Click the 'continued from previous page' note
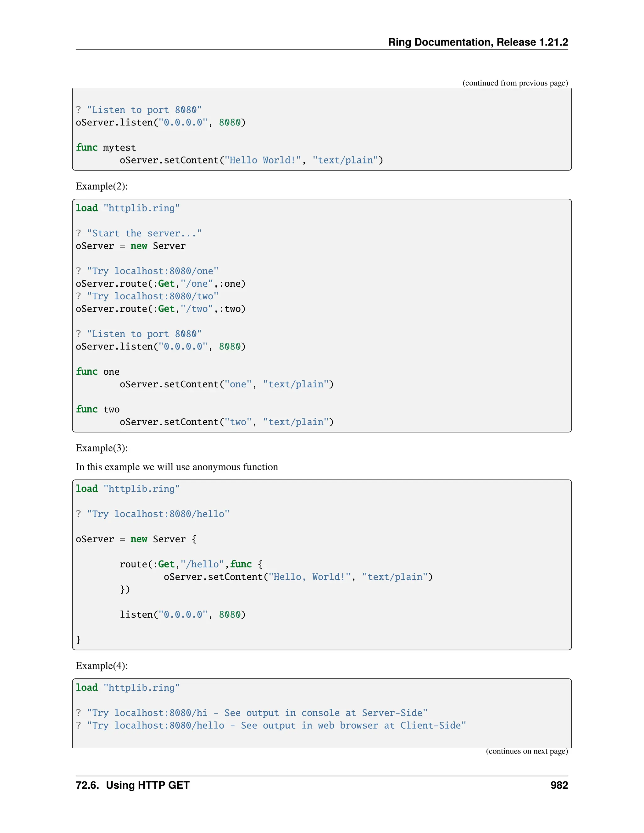The image size is (644, 833). pos(515,83)
